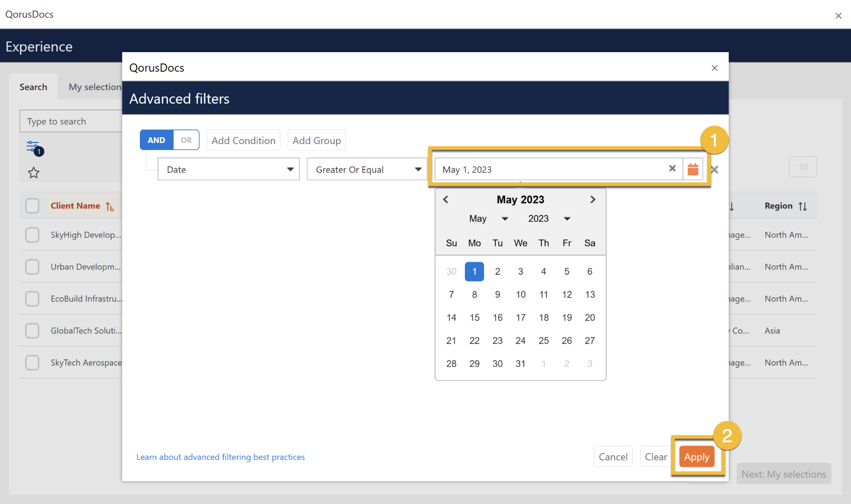Select the AND operator
The height and width of the screenshot is (504, 851).
[156, 140]
